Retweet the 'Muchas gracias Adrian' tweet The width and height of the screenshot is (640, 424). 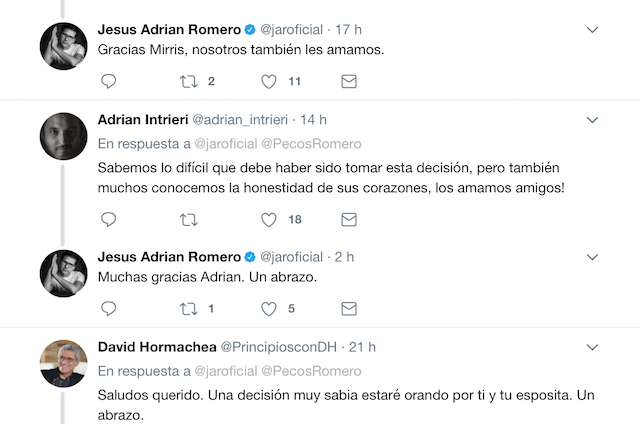187,309
